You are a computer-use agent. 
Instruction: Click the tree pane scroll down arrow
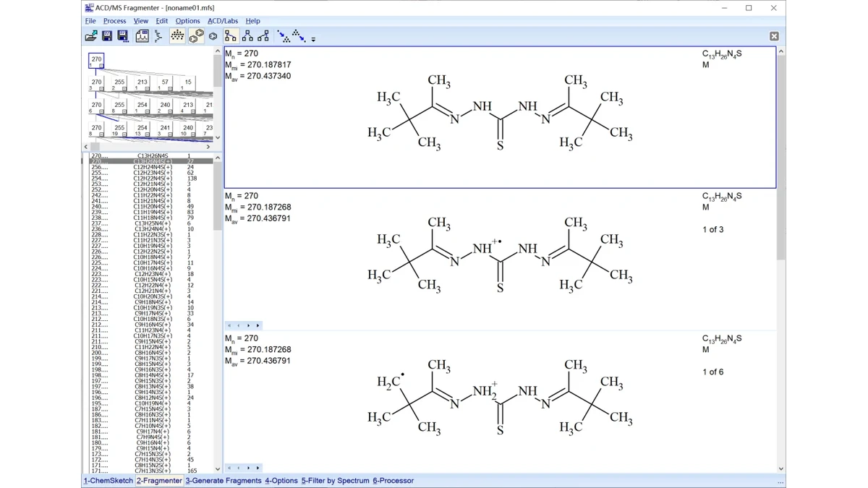218,137
